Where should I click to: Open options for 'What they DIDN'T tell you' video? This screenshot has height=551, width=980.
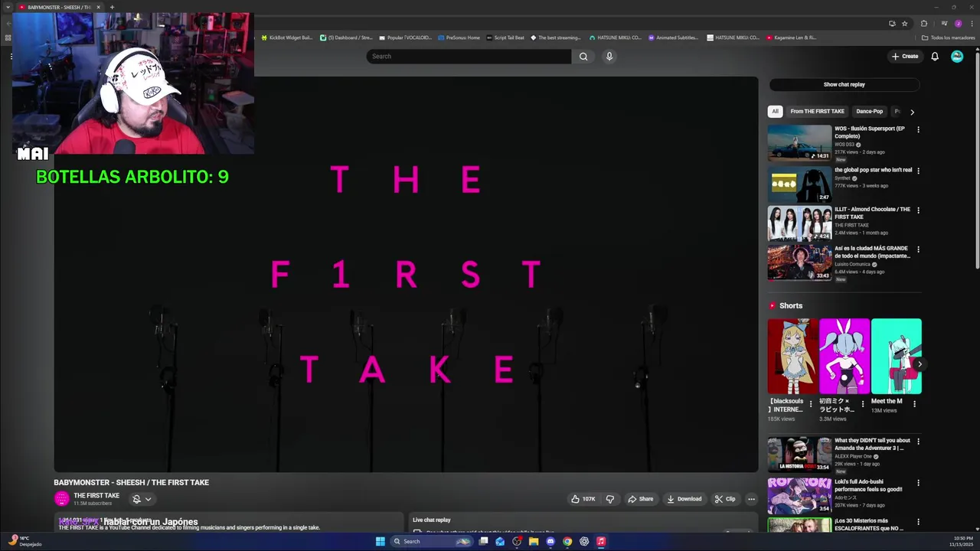[x=918, y=442]
